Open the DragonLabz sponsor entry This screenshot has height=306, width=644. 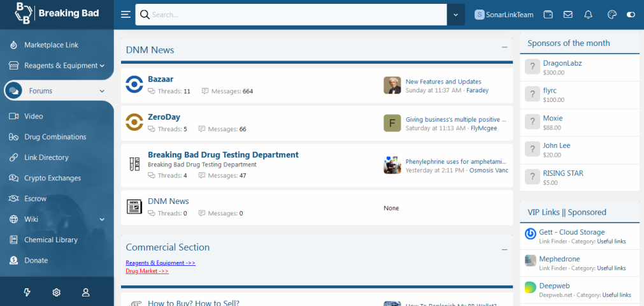click(562, 63)
